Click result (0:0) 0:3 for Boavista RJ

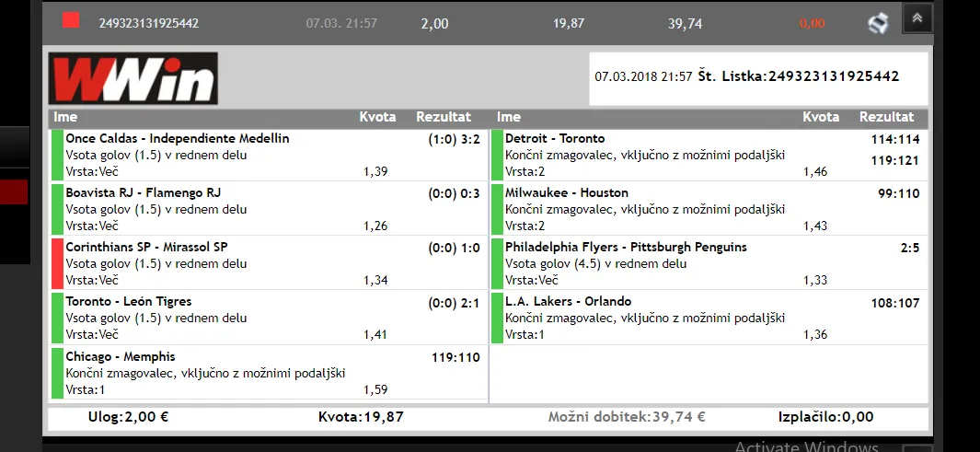[454, 194]
